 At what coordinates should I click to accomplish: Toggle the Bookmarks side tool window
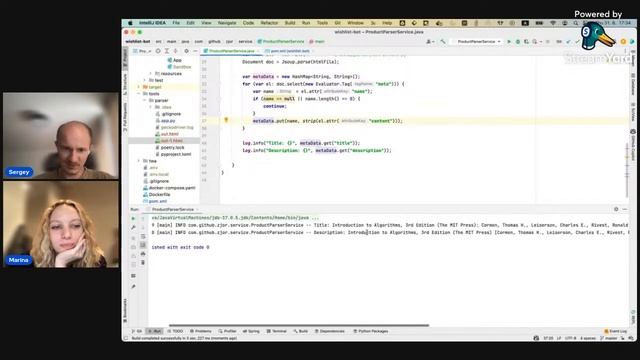click(x=125, y=310)
